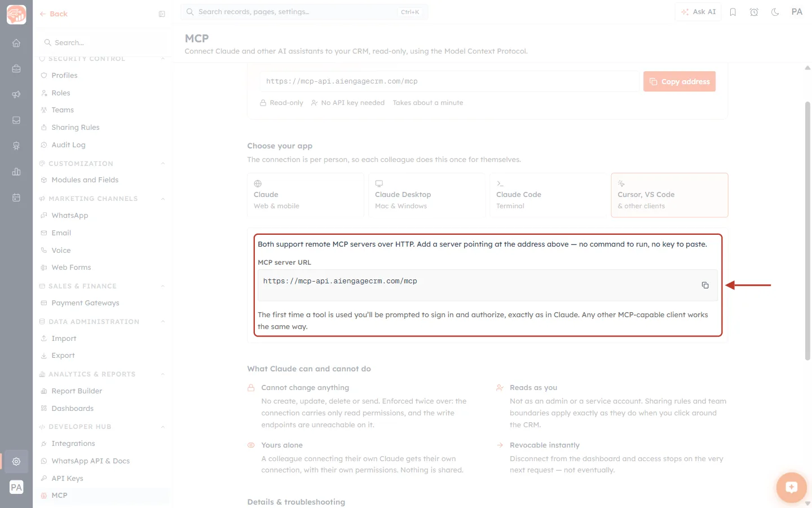
Task: Click the 'Revocable instantly' heading
Action: click(544, 445)
